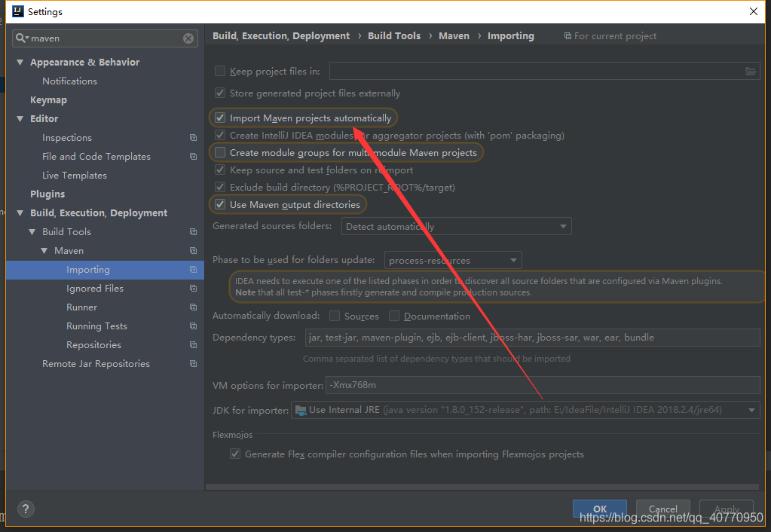Close the Settings dialog window
771x532 pixels.
coord(754,11)
